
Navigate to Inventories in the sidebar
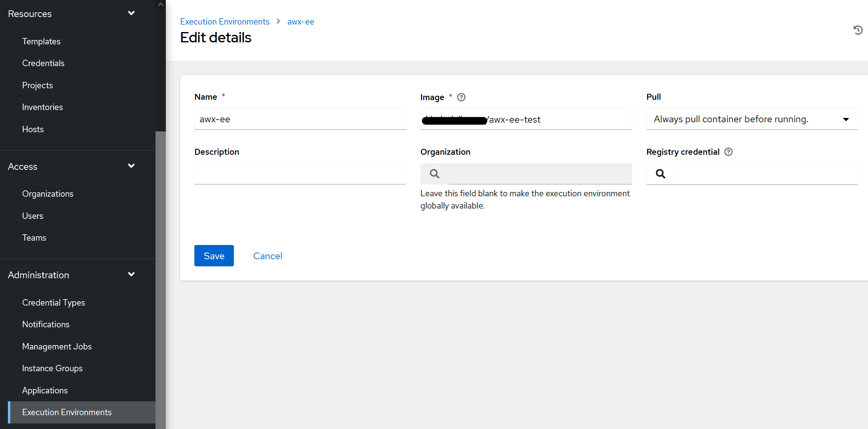pyautogui.click(x=42, y=107)
